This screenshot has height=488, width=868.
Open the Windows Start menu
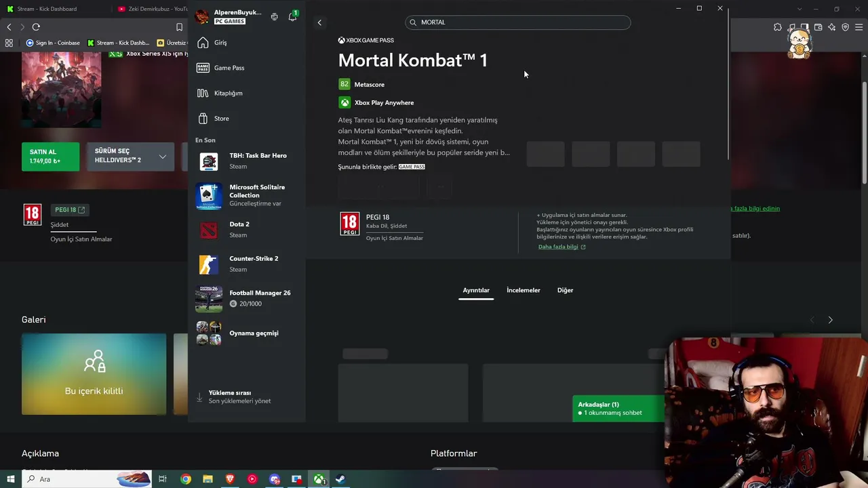(10, 479)
